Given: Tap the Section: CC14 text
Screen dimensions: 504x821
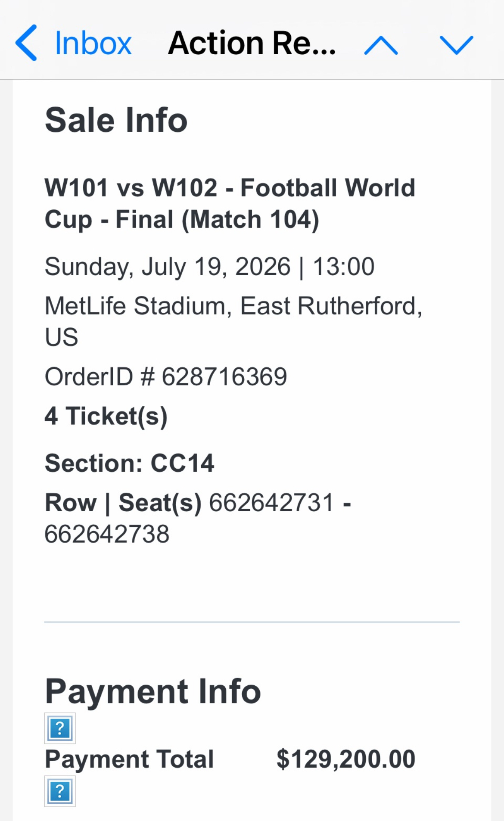Looking at the screenshot, I should coord(129,463).
